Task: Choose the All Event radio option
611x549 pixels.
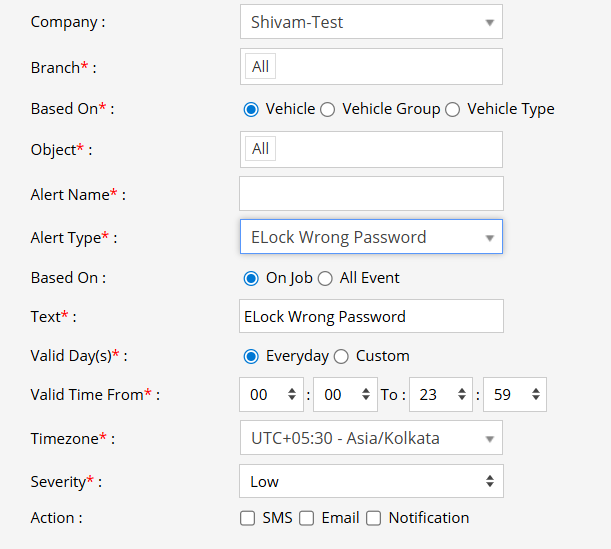Action: (x=326, y=278)
